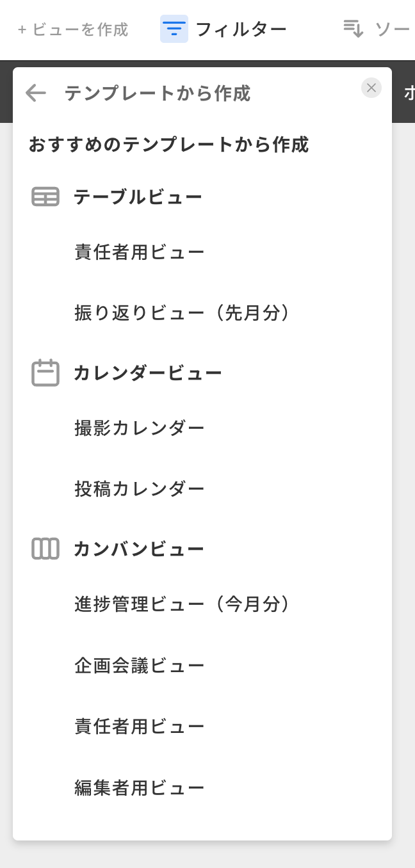Close the template panel with X

[371, 88]
